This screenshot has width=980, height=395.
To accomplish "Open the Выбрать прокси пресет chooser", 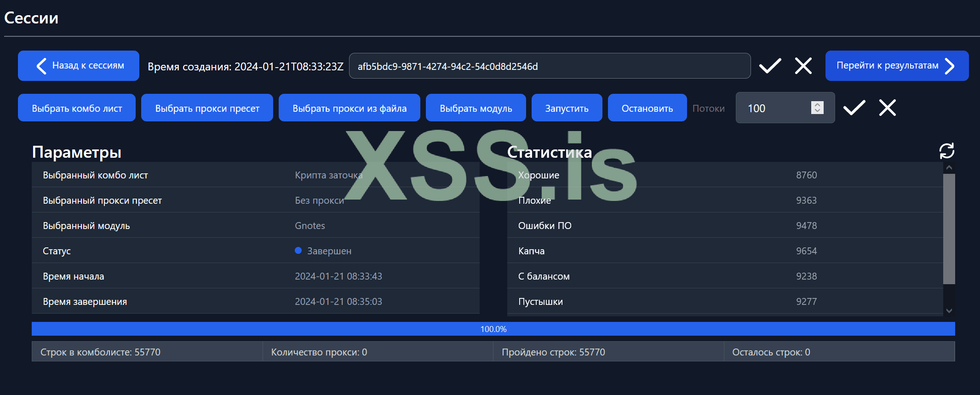I will 207,108.
